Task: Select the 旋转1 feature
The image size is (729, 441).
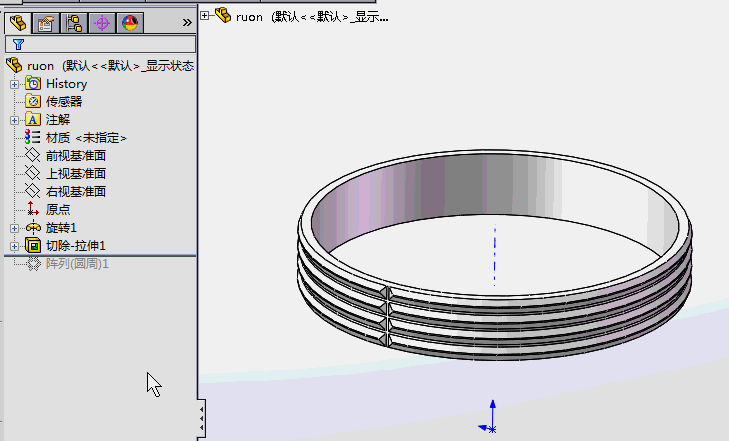Action: tap(61, 227)
